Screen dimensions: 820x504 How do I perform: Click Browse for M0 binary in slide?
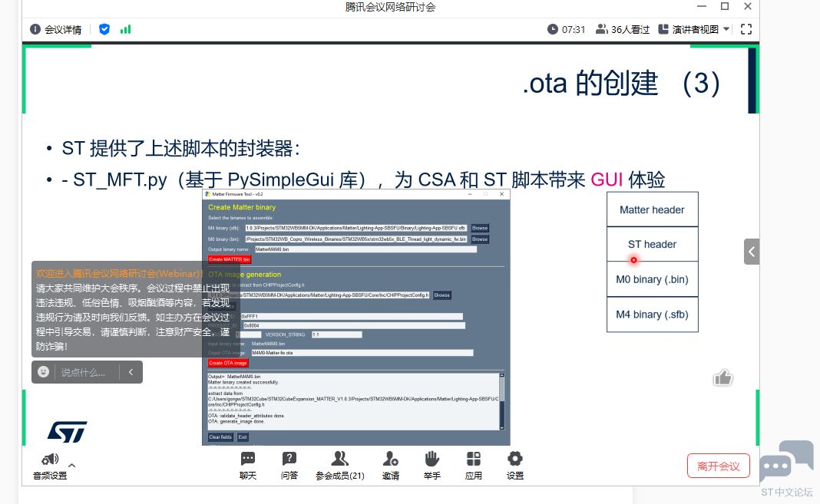[x=480, y=239]
